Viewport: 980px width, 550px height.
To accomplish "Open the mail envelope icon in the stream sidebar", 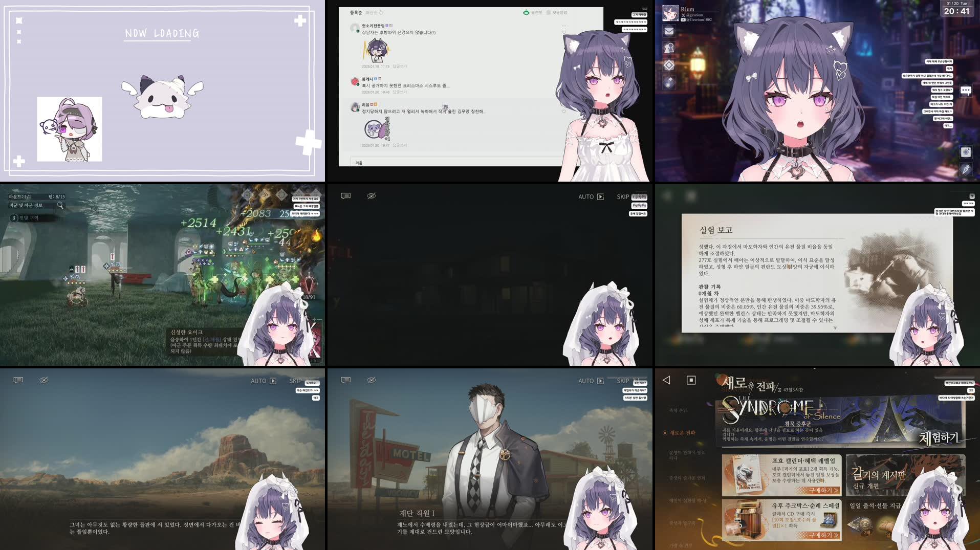I will tap(669, 32).
